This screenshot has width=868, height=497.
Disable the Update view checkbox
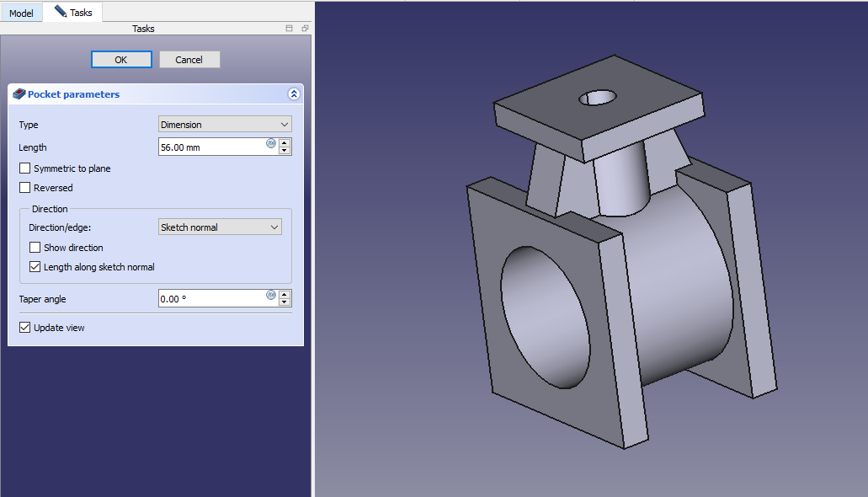coord(25,328)
